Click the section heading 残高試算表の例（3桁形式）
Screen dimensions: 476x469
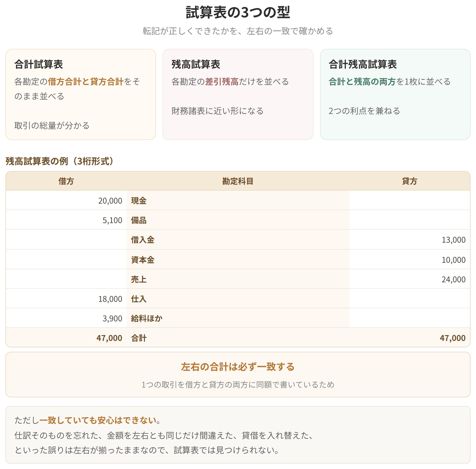coord(59,161)
